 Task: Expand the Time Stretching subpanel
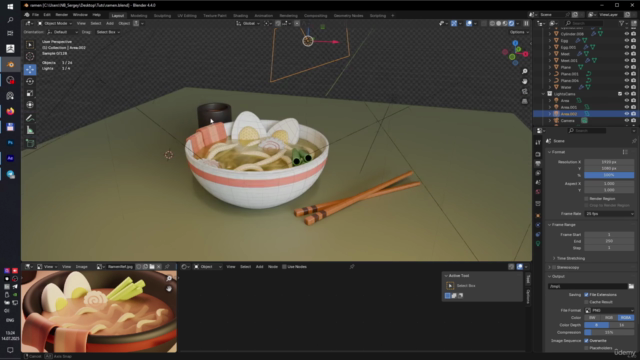pos(554,258)
